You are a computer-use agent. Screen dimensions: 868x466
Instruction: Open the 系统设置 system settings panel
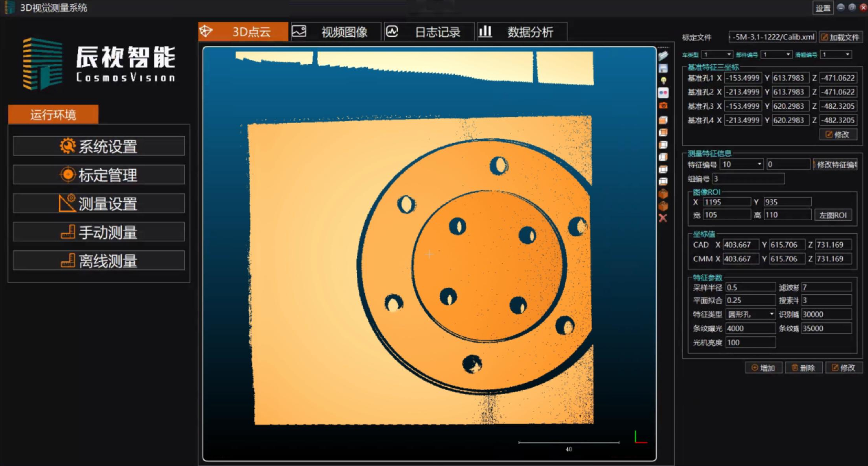click(99, 146)
